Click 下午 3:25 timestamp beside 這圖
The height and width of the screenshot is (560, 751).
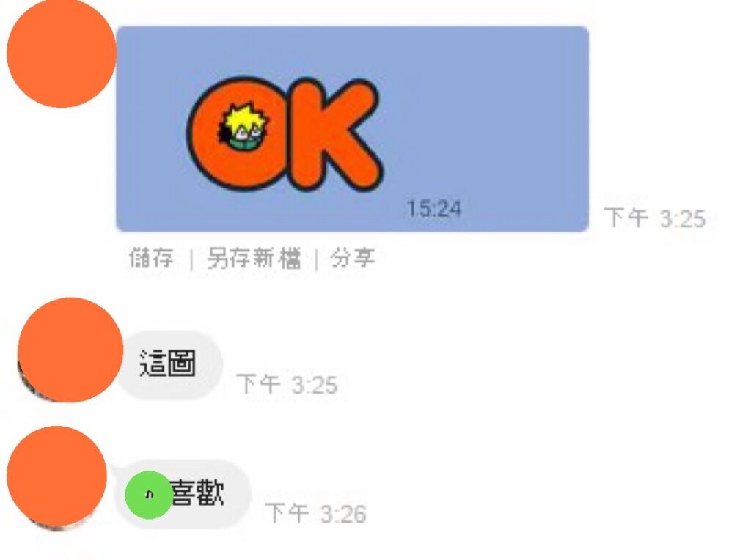tap(287, 384)
